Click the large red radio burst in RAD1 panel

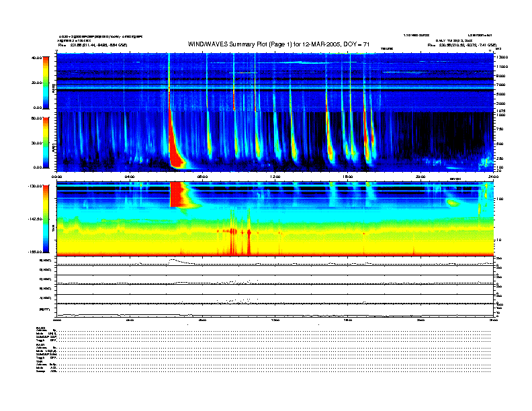[x=175, y=149]
